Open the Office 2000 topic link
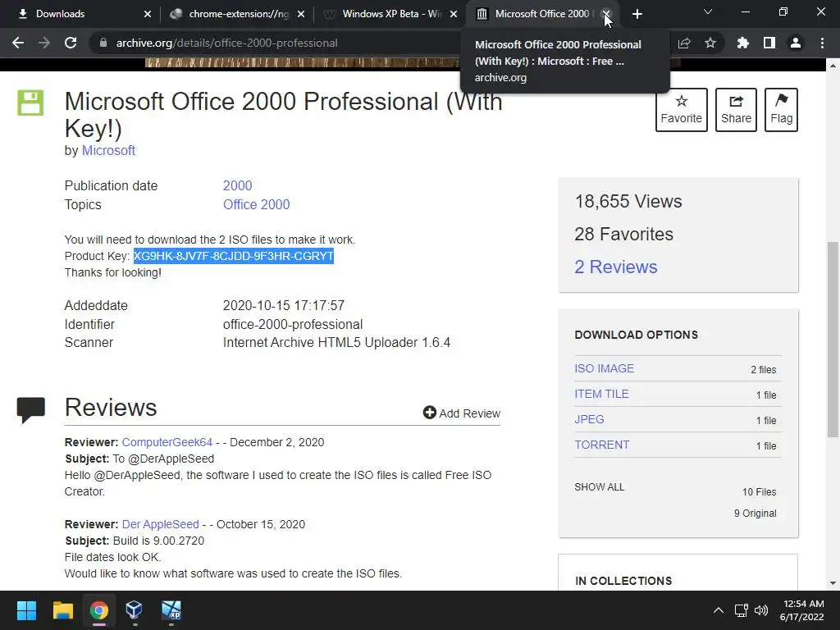The image size is (840, 630). click(256, 204)
